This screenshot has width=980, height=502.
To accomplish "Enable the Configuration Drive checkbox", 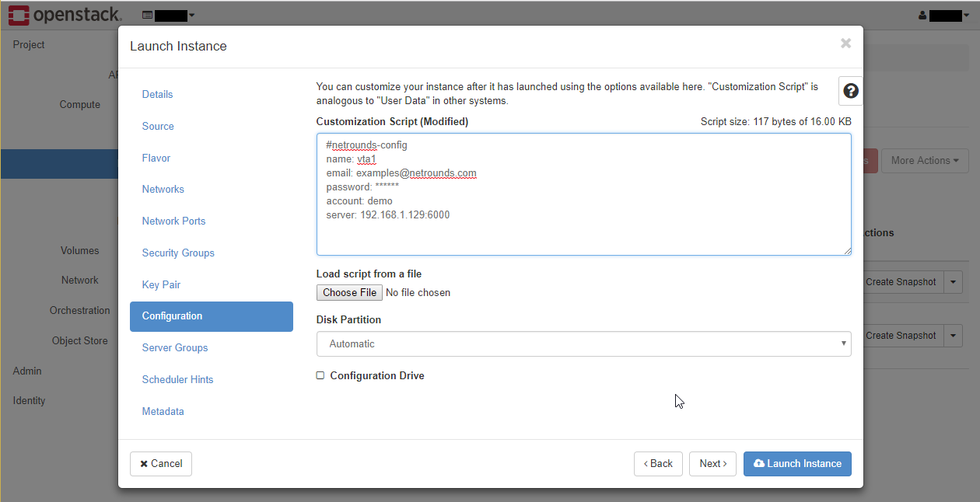I will point(320,375).
